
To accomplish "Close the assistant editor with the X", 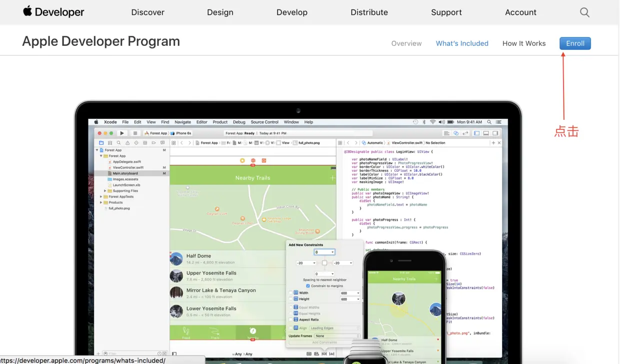I will pyautogui.click(x=499, y=143).
